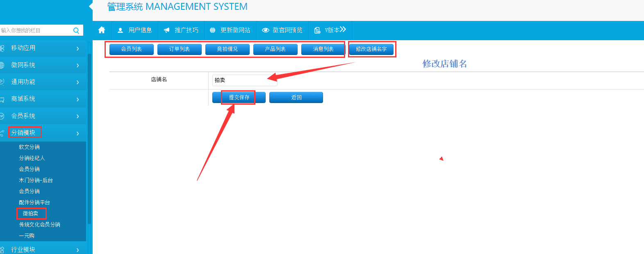
Task: Click the 返回 button
Action: [296, 98]
